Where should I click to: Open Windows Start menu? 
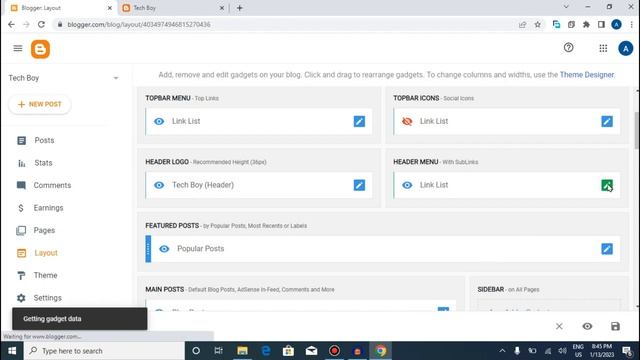pyautogui.click(x=12, y=351)
